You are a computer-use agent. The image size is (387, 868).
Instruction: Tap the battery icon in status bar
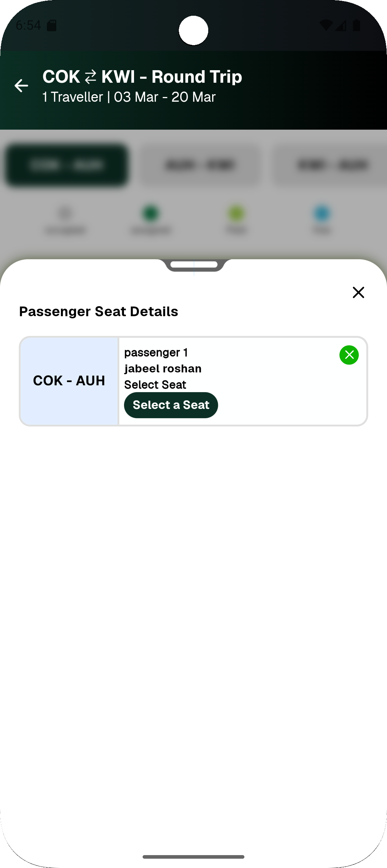357,25
